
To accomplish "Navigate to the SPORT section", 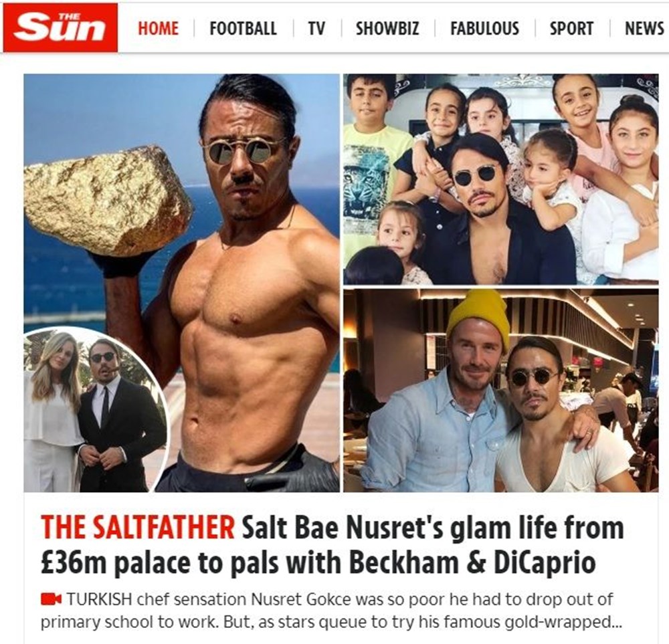I will [x=571, y=28].
